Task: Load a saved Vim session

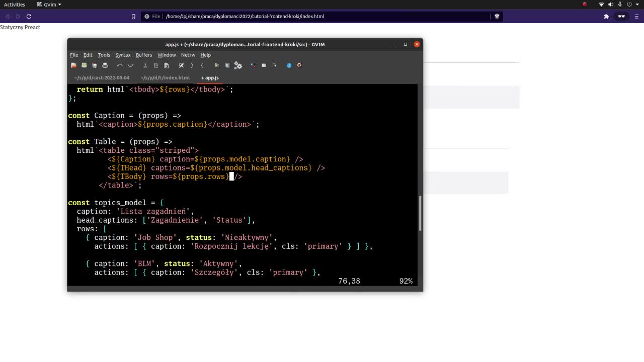Action: [x=217, y=65]
